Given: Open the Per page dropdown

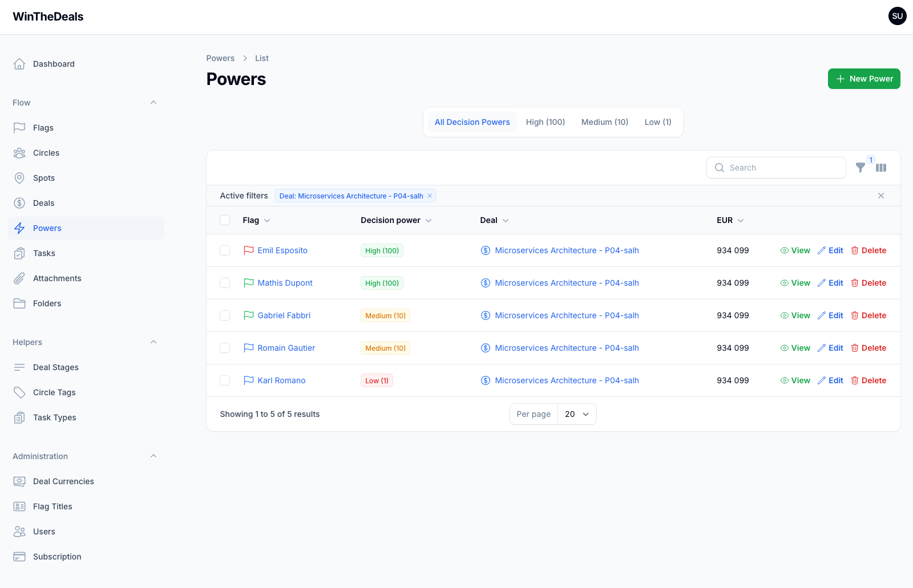Looking at the screenshot, I should tap(576, 414).
